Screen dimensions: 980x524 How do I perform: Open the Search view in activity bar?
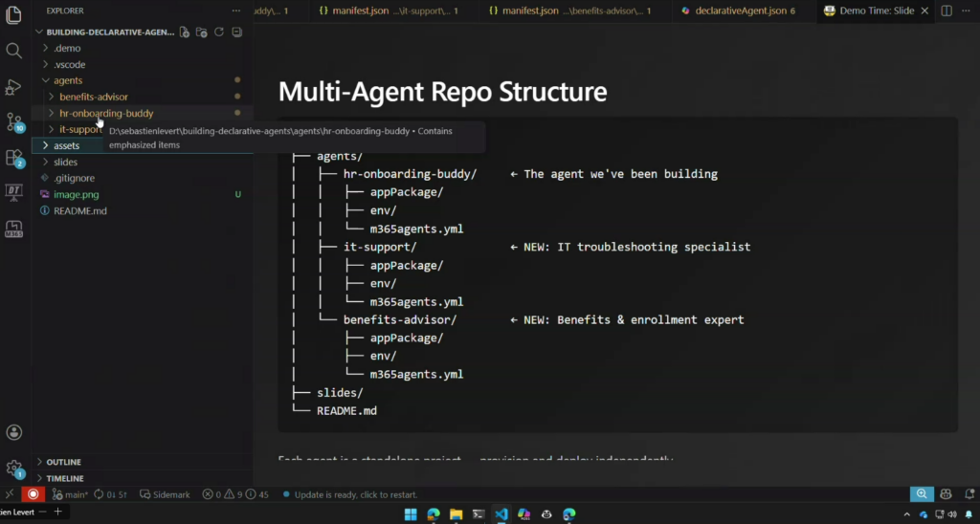(x=13, y=51)
